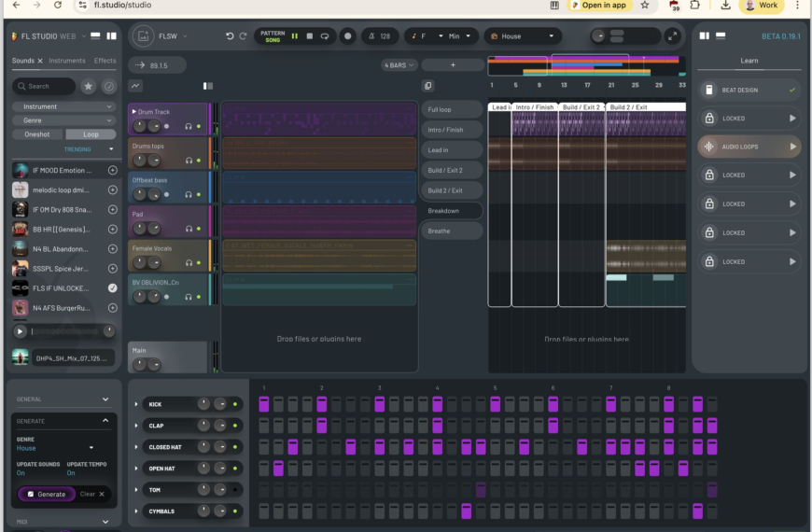
Task: Toggle the first KICK step in bar 1
Action: [x=264, y=404]
